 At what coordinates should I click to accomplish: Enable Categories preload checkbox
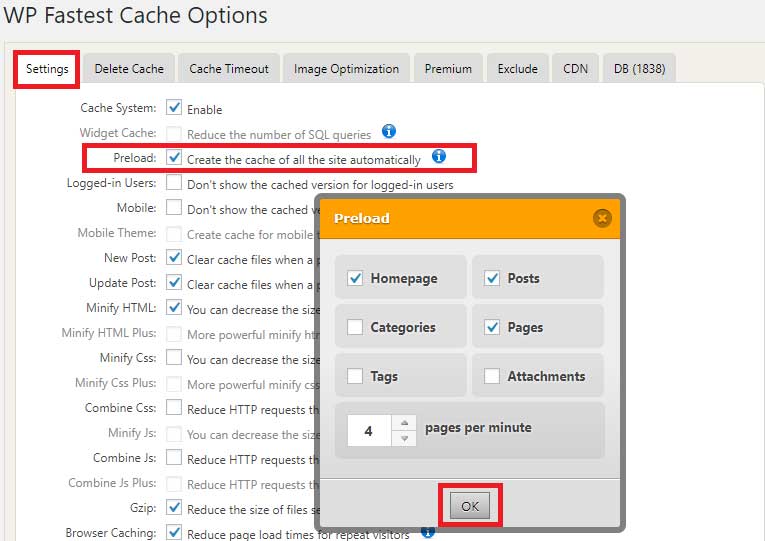coord(355,327)
